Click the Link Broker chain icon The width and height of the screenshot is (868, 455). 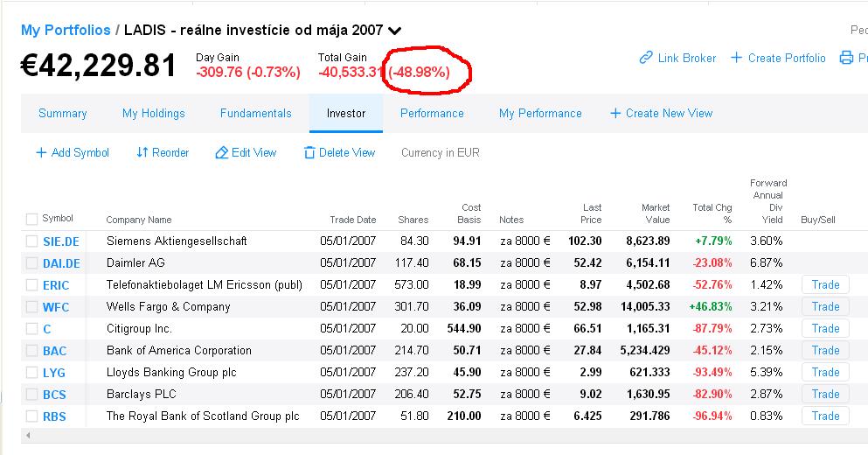(x=645, y=58)
